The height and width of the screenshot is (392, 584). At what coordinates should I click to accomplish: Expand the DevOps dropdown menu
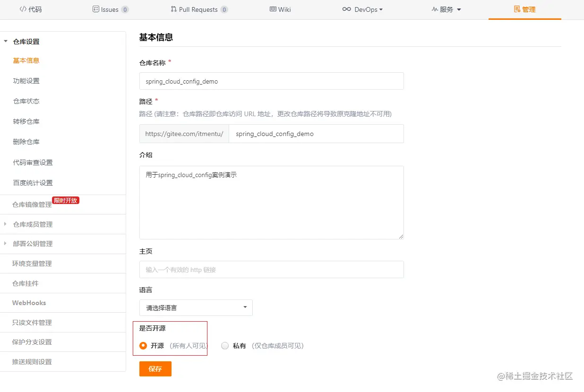[362, 9]
